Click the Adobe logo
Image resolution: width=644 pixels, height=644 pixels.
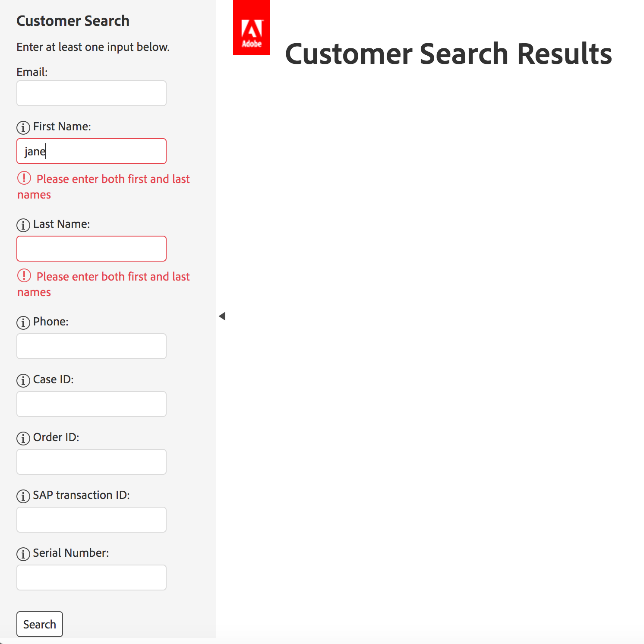click(x=252, y=28)
